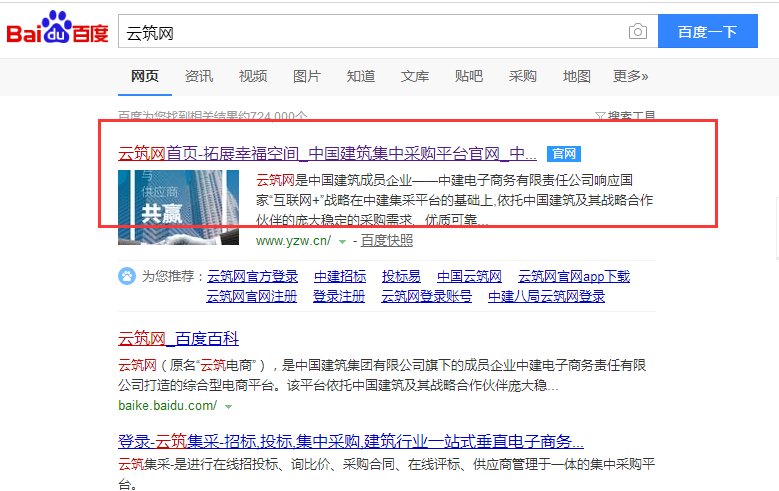Image resolution: width=779 pixels, height=491 pixels.
Task: Switch to the 文库 tab
Action: (415, 76)
